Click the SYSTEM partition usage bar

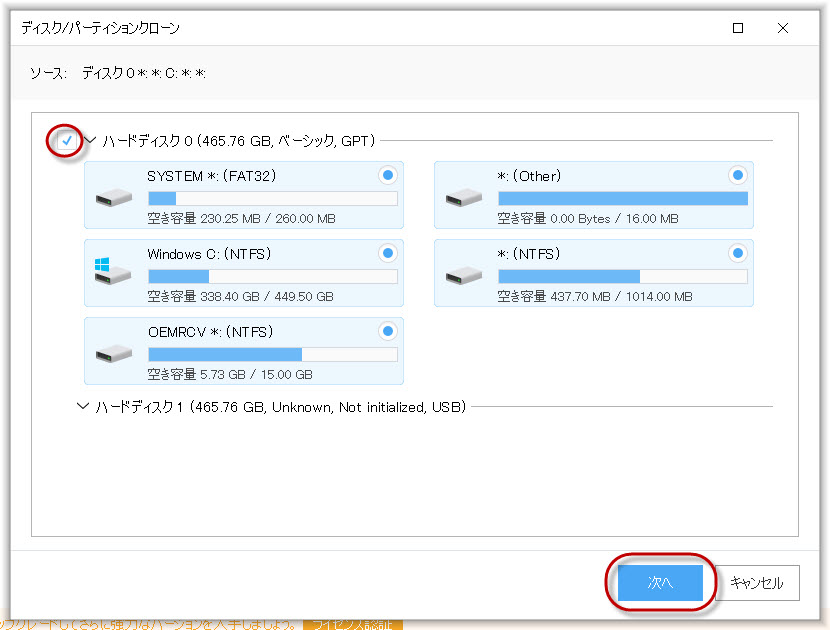(x=273, y=199)
